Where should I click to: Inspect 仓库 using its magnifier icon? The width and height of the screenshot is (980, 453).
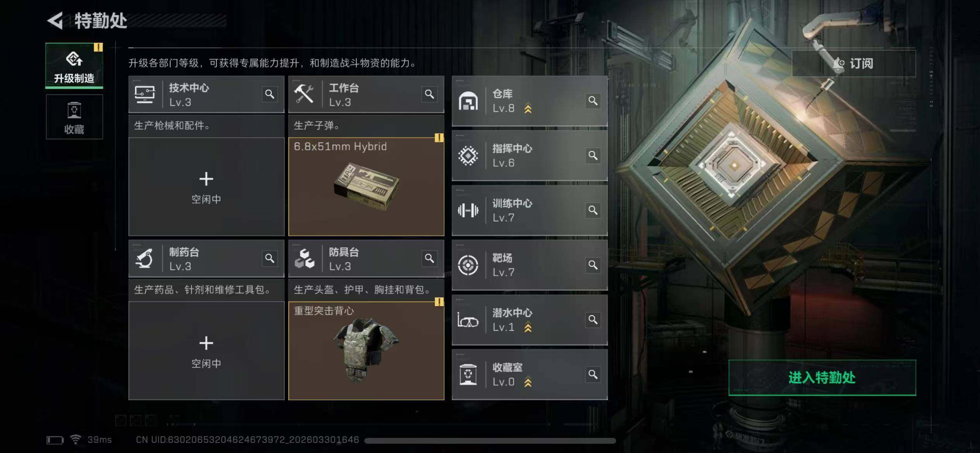coord(593,101)
